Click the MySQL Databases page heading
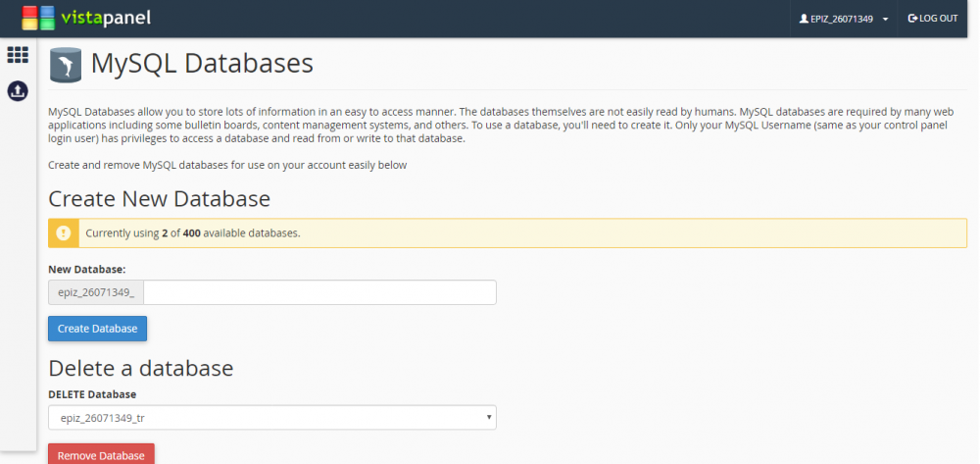980x464 pixels. [202, 64]
